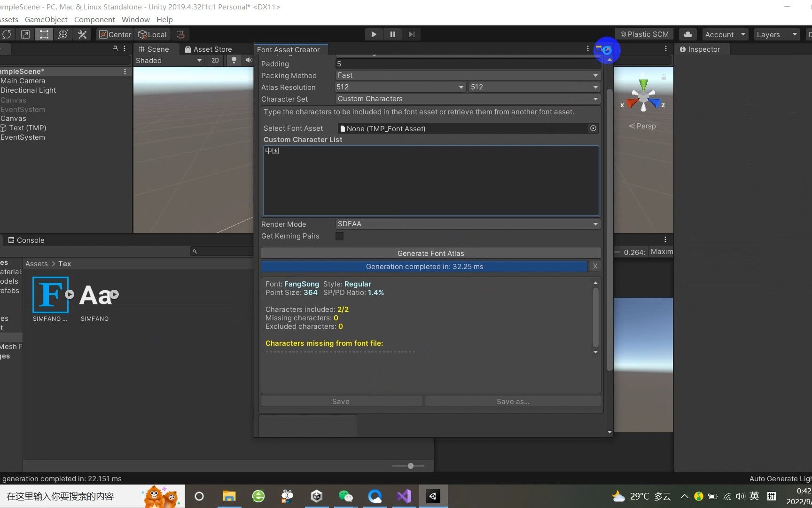Expand the Character Set dropdown

[x=467, y=99]
